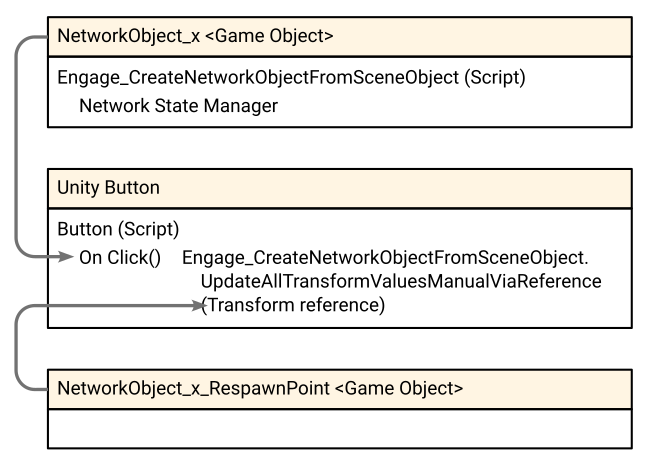Click the arrowhead pointing to Transform reference
Viewport: 646px width, 465px height.
click(196, 307)
